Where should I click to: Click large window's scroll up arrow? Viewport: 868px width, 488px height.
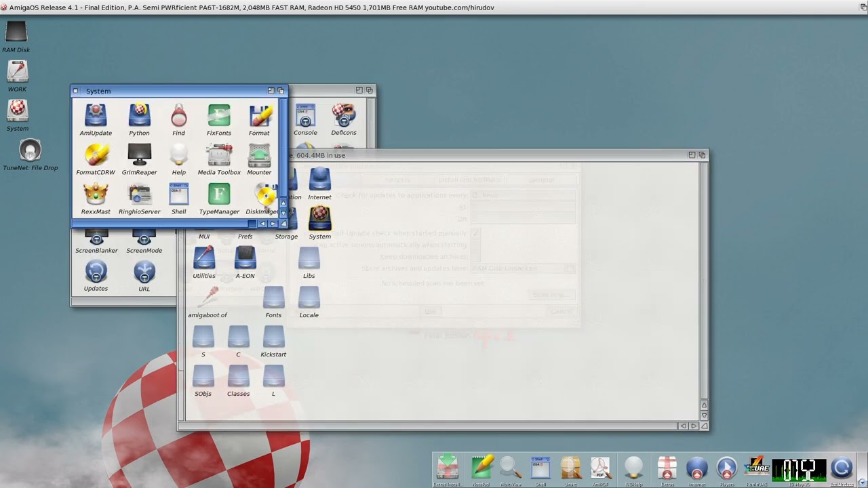coord(704,405)
